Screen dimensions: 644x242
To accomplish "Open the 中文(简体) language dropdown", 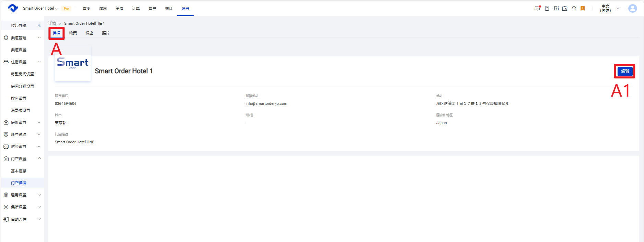I will 610,8.
